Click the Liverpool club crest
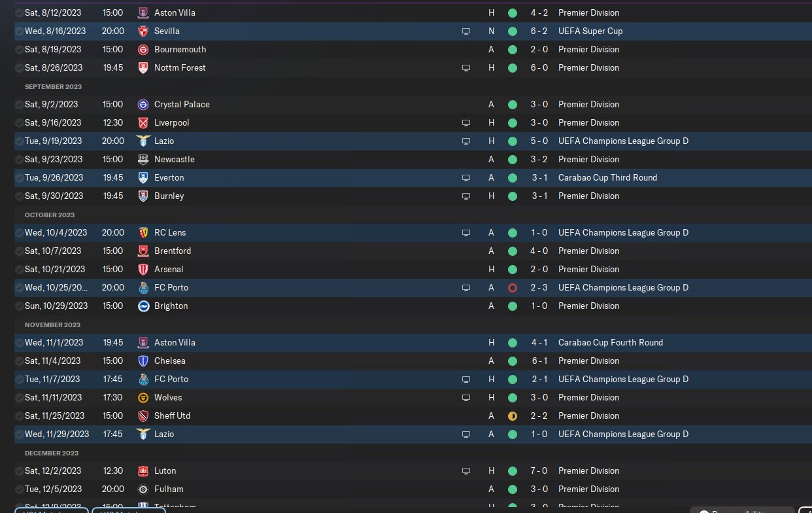 143,122
